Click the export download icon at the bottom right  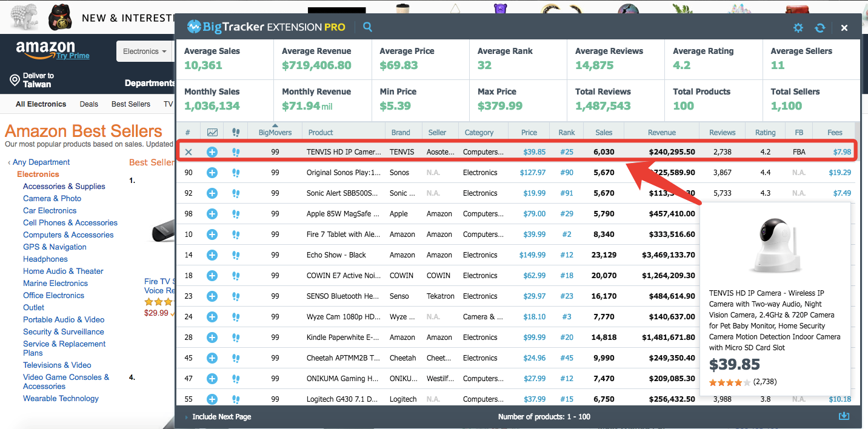click(x=844, y=416)
